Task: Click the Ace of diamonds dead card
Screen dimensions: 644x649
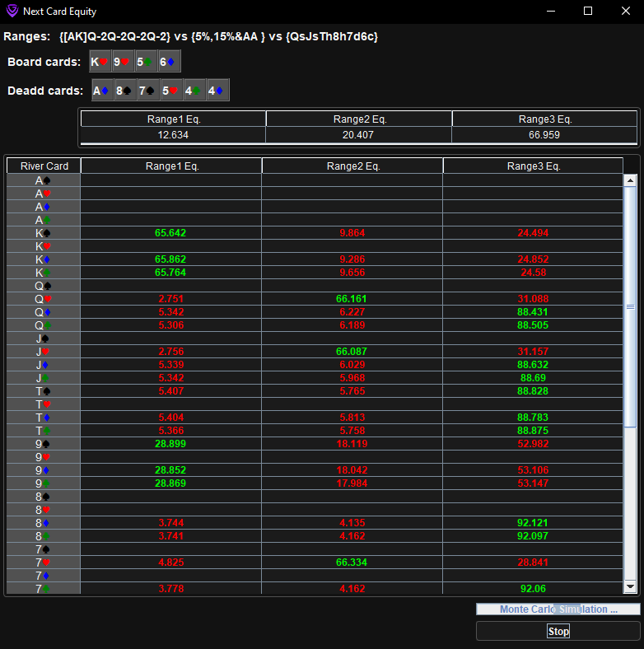Action: point(103,91)
